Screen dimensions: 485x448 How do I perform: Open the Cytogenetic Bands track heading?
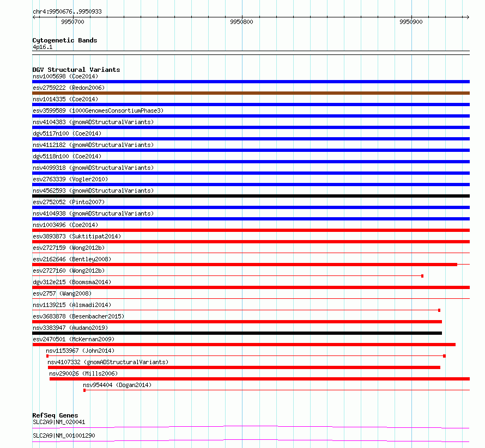point(65,40)
